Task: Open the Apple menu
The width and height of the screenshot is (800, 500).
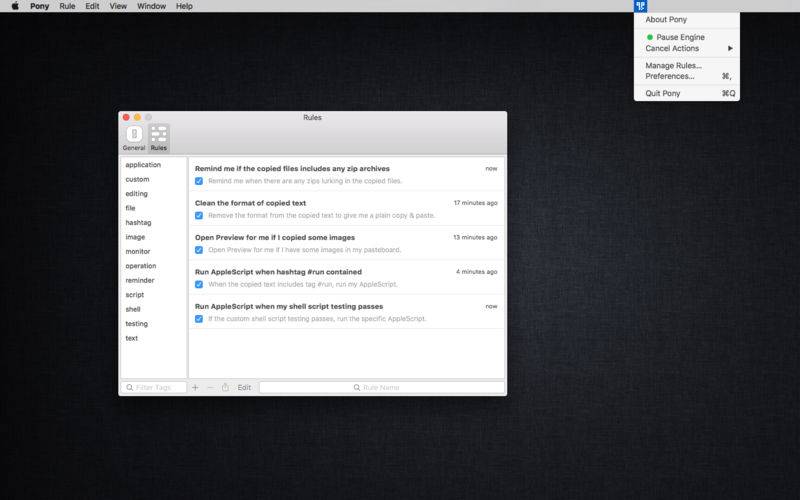Action: pos(15,6)
